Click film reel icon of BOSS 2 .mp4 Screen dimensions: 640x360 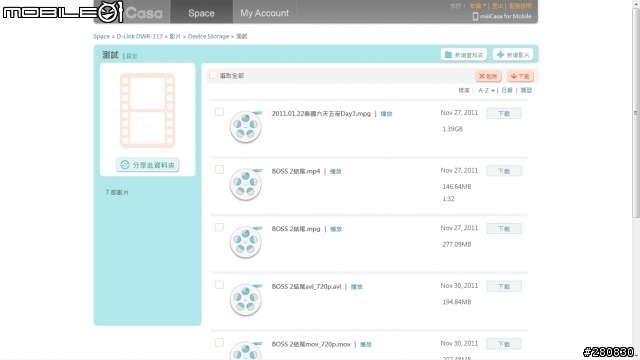[246, 184]
